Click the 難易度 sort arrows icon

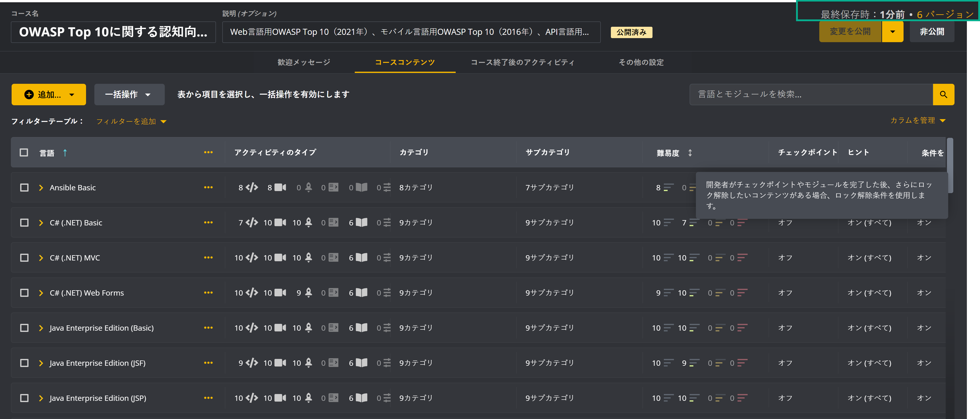pyautogui.click(x=690, y=153)
